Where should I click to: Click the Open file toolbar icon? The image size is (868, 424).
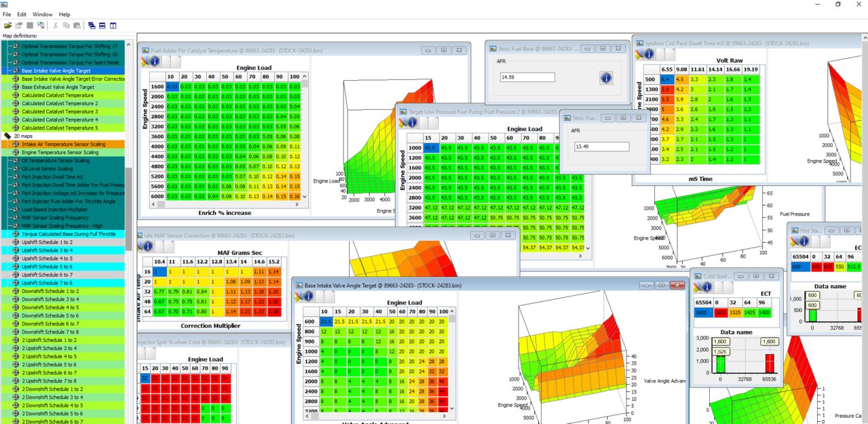[7, 25]
